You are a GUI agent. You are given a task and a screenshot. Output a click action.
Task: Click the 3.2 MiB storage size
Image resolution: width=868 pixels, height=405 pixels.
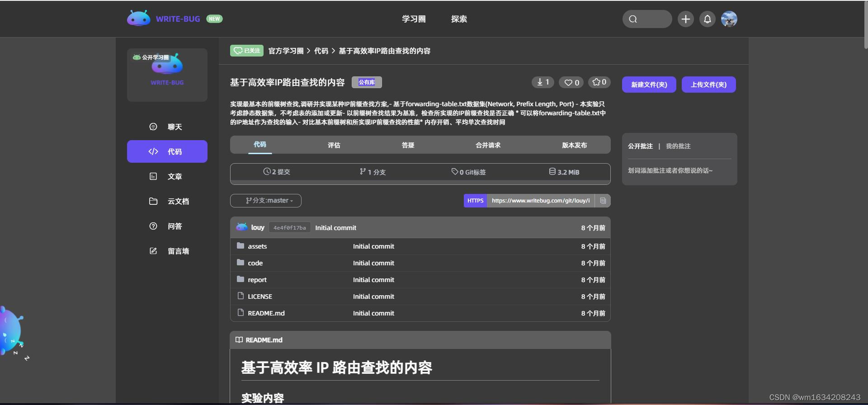pos(564,172)
